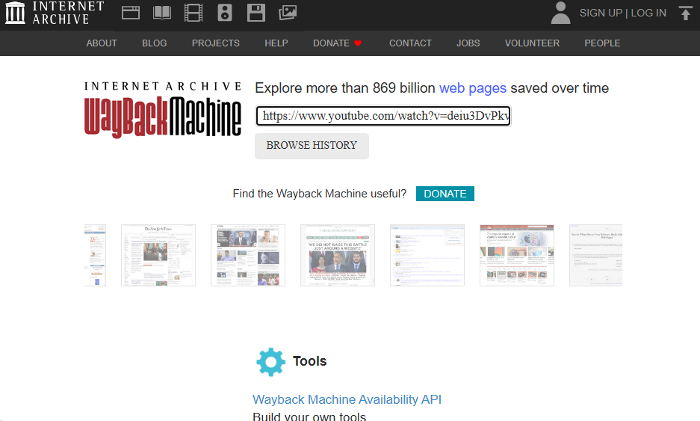Click the 'Tools' heading text
The width and height of the screenshot is (700, 421).
(310, 361)
